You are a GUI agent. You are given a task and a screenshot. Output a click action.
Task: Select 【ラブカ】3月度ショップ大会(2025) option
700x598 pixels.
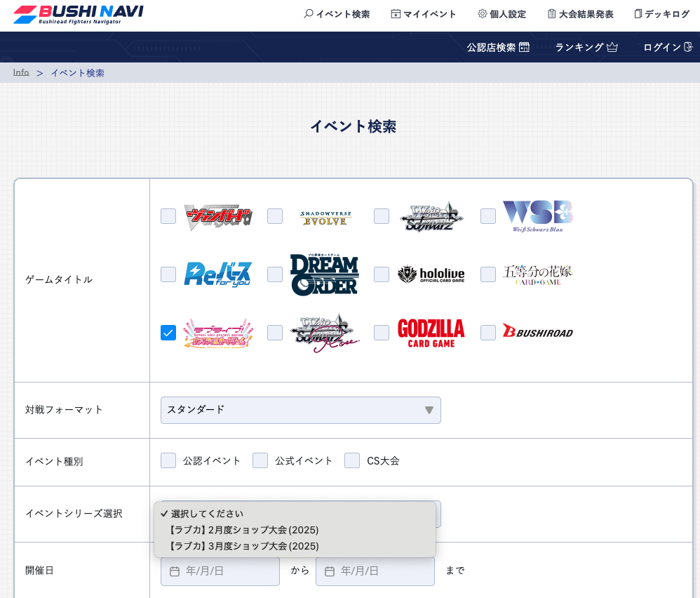tap(295, 546)
